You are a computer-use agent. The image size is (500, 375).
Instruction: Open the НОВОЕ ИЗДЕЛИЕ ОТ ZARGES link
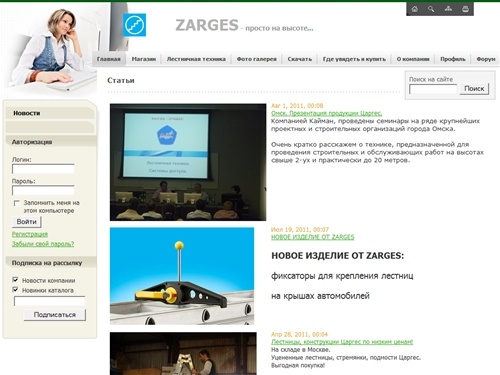pyautogui.click(x=313, y=237)
